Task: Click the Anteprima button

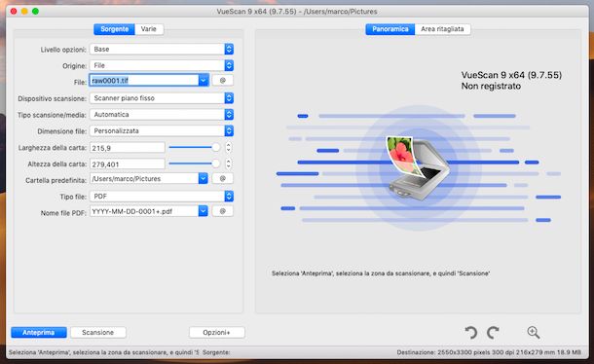Action: pyautogui.click(x=39, y=333)
